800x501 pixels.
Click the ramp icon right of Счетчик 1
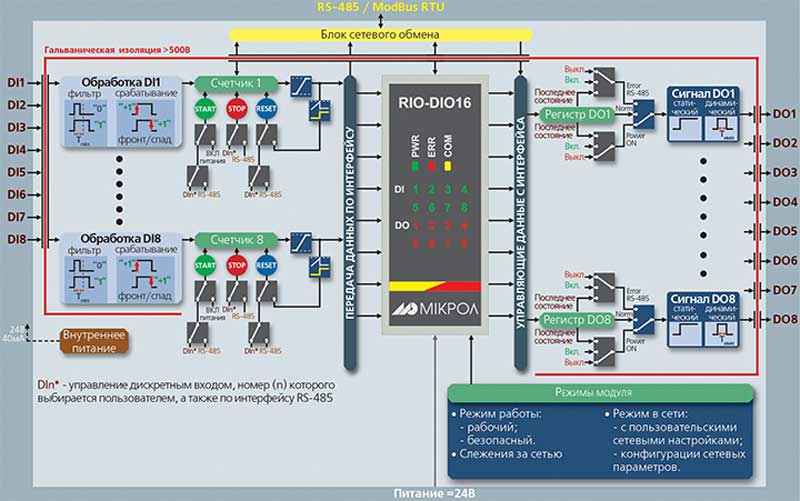pos(301,86)
